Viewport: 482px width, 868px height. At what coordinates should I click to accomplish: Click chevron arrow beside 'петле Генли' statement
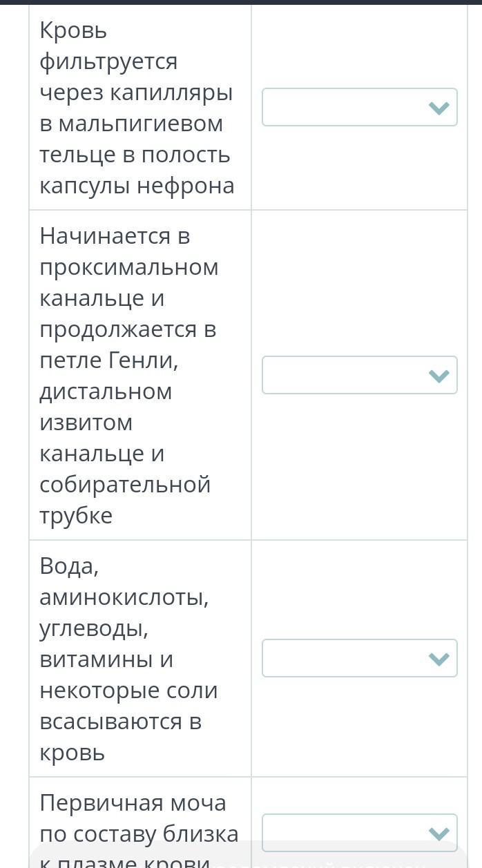438,376
